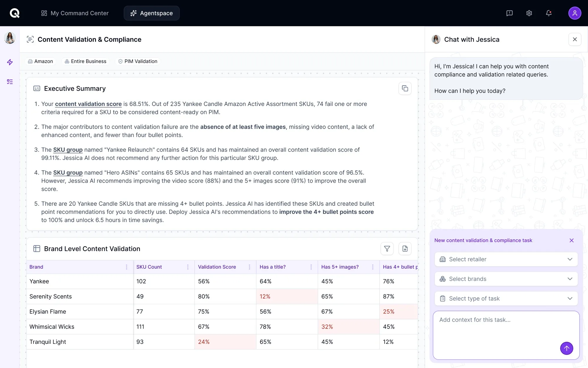Open the feedback message icon
The width and height of the screenshot is (588, 368).
pos(510,13)
